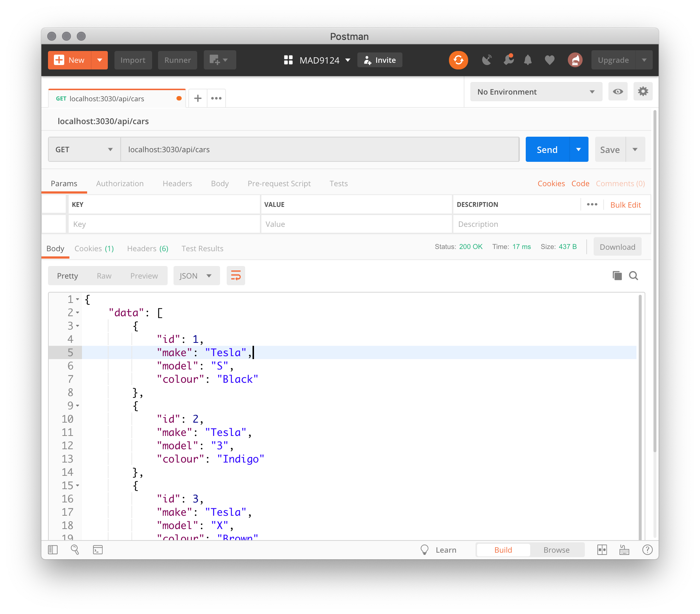Image resolution: width=700 pixels, height=614 pixels.
Task: Copy the response body to clipboard
Action: pos(617,276)
